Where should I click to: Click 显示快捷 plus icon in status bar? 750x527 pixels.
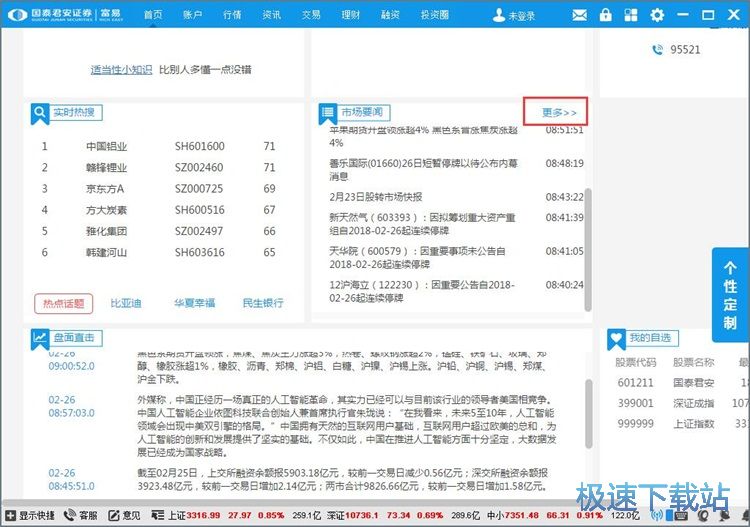10,515
